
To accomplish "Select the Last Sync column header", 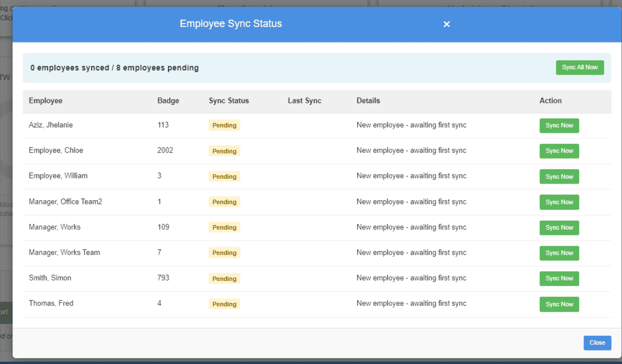I will (x=305, y=100).
